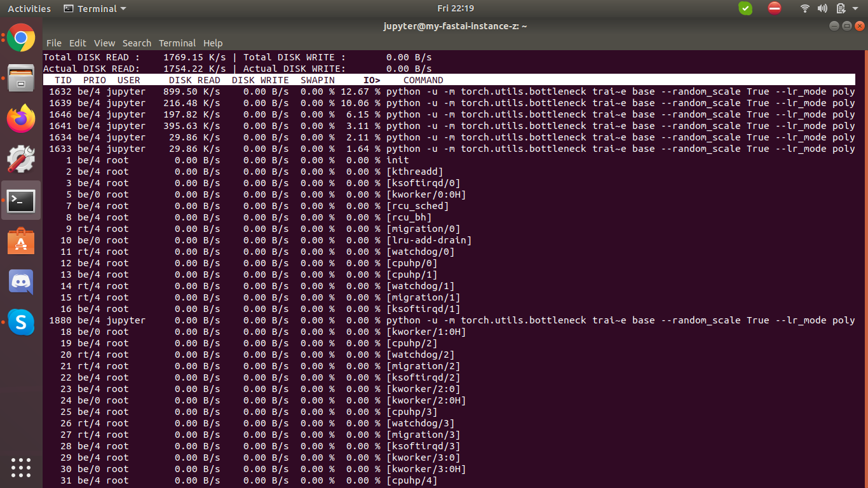
Task: Open the volume indicator in top bar
Action: [x=822, y=9]
